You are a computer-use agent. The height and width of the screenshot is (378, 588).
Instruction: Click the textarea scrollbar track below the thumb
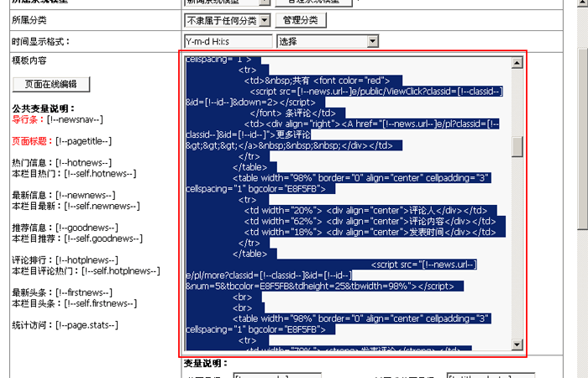517,252
